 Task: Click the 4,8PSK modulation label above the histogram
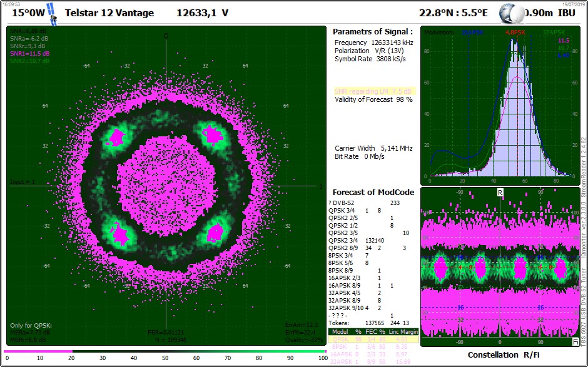[x=515, y=33]
